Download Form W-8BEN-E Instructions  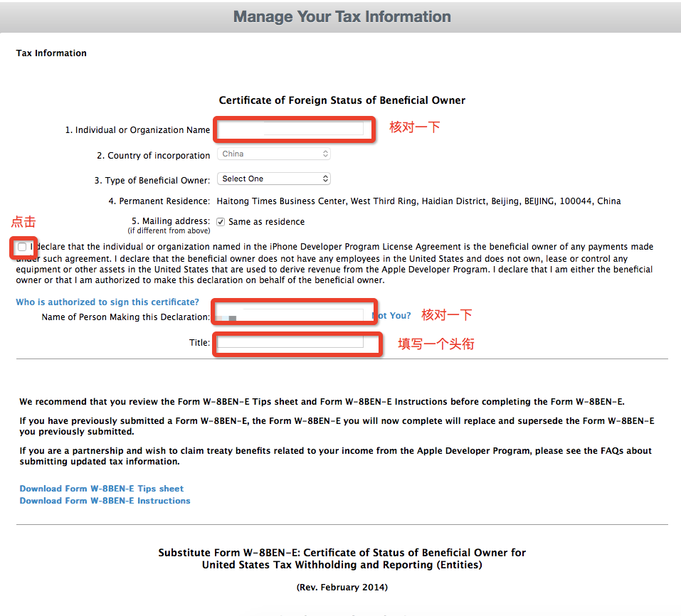[105, 501]
